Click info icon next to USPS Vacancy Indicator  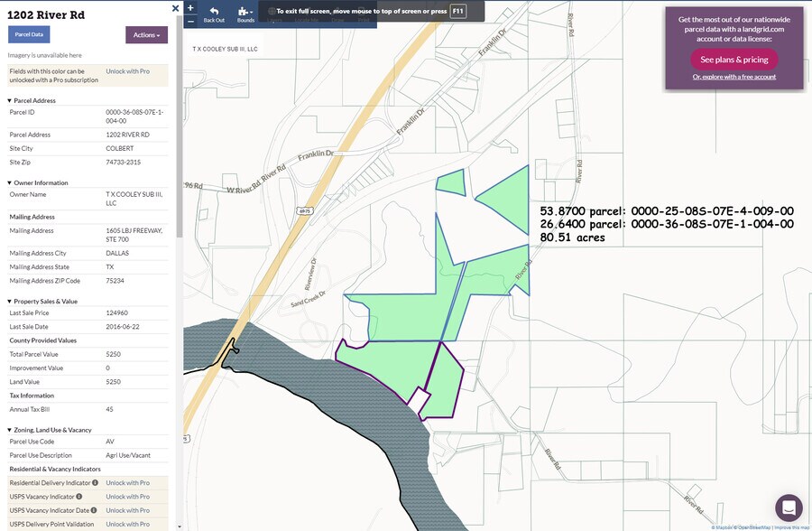click(78, 497)
